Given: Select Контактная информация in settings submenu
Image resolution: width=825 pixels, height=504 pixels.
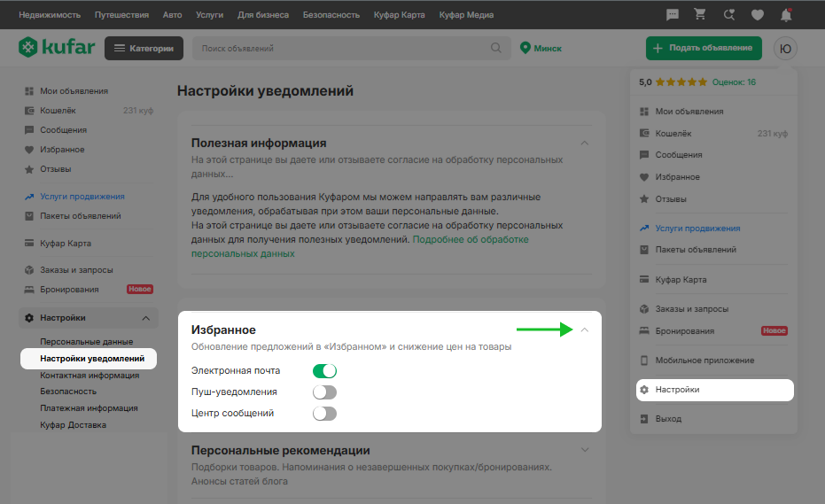Looking at the screenshot, I should [90, 375].
